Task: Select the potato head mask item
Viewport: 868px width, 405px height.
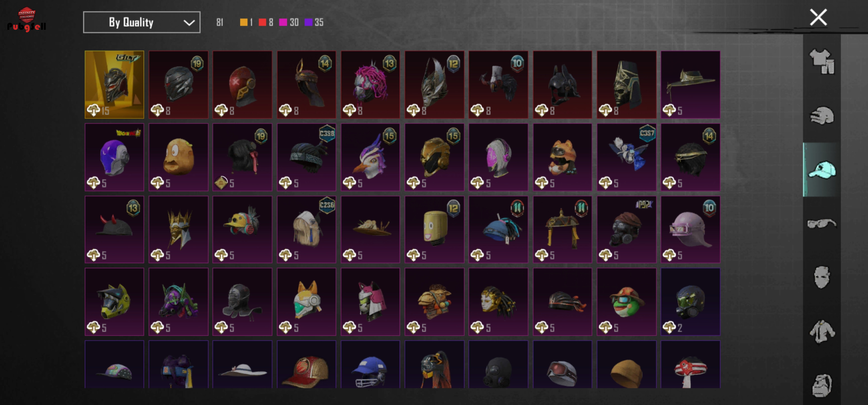Action: click(x=178, y=157)
